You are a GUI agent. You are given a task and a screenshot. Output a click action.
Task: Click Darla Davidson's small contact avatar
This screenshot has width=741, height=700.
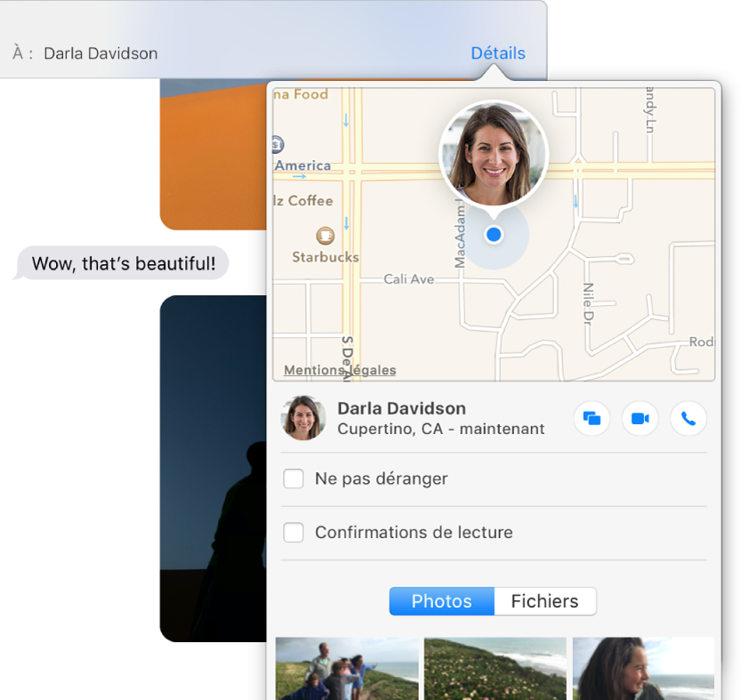point(303,418)
